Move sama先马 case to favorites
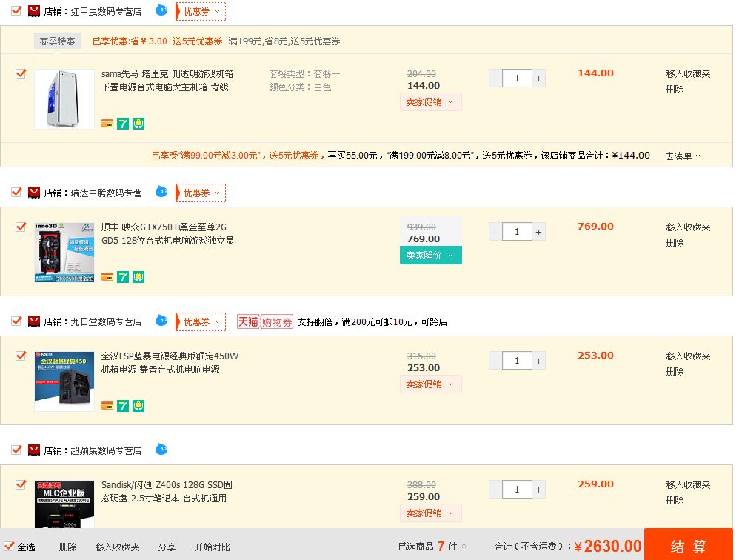 (x=688, y=74)
